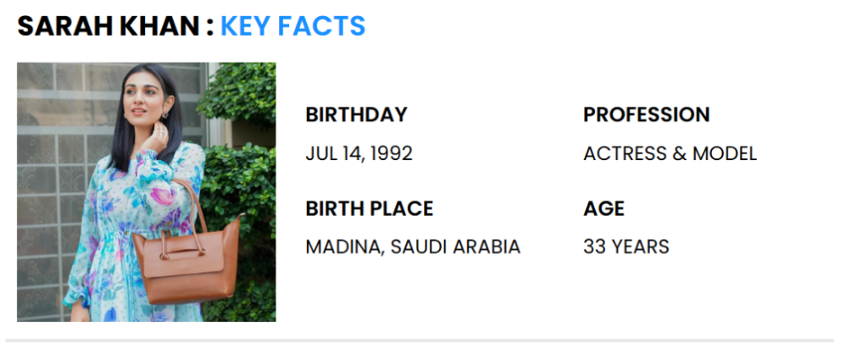Click the word MODEL under Profession

click(x=725, y=154)
